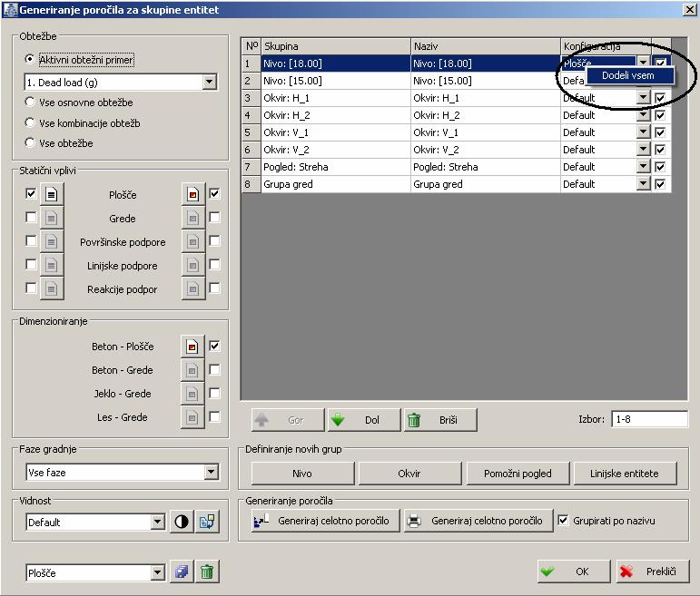
Task: Click Skupina column header
Action: [336, 46]
